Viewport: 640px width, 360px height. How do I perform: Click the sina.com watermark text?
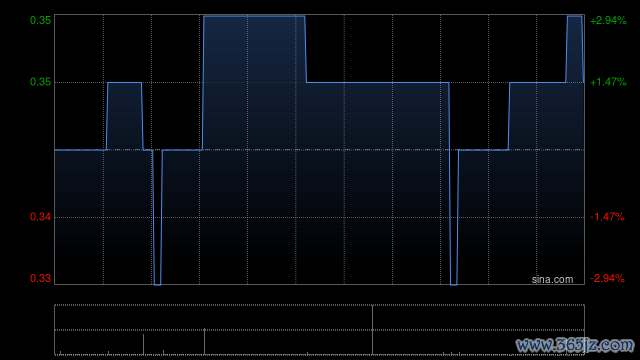552,280
